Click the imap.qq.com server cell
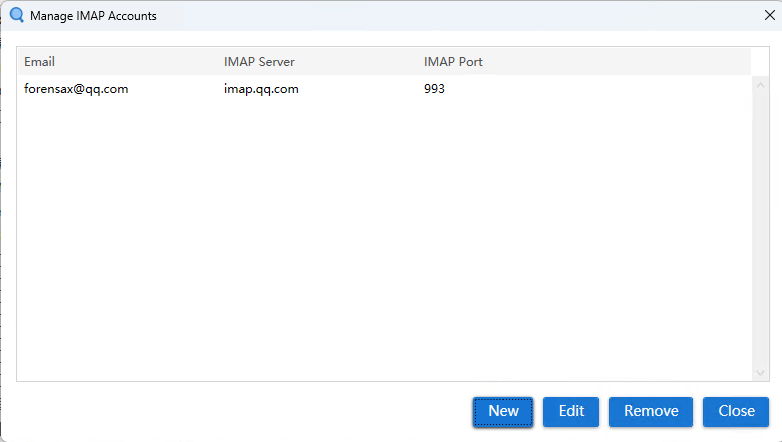The image size is (782, 442). (261, 89)
